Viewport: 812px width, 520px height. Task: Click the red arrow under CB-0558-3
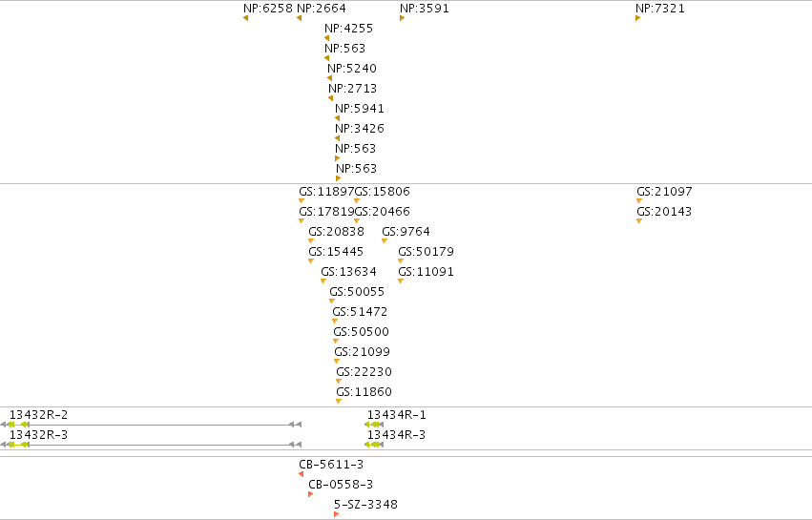click(310, 494)
